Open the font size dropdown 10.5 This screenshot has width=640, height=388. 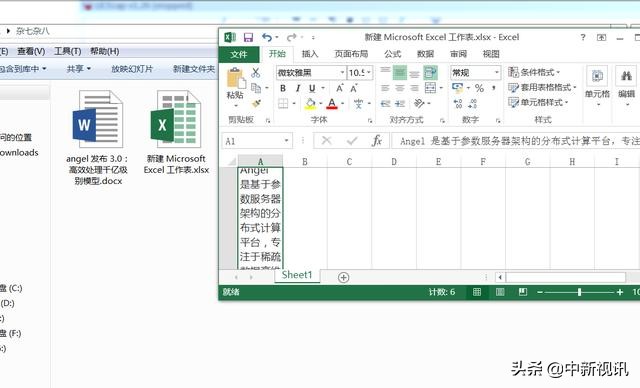pyautogui.click(x=369, y=73)
